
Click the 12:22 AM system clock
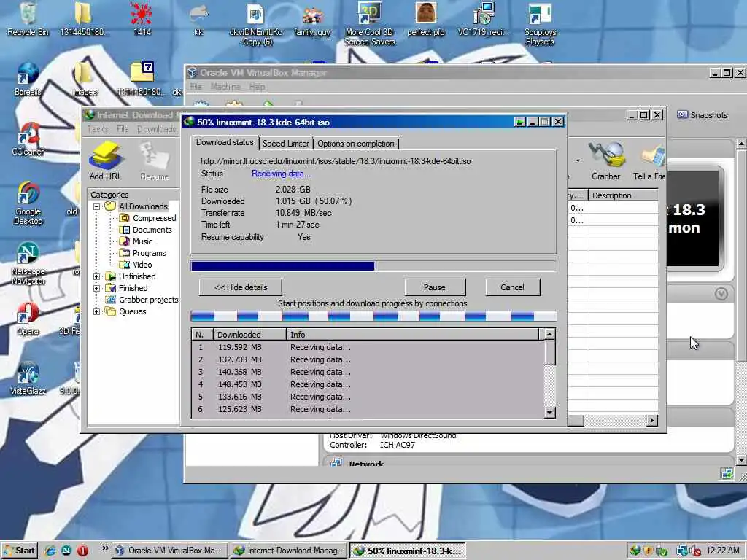click(x=723, y=551)
